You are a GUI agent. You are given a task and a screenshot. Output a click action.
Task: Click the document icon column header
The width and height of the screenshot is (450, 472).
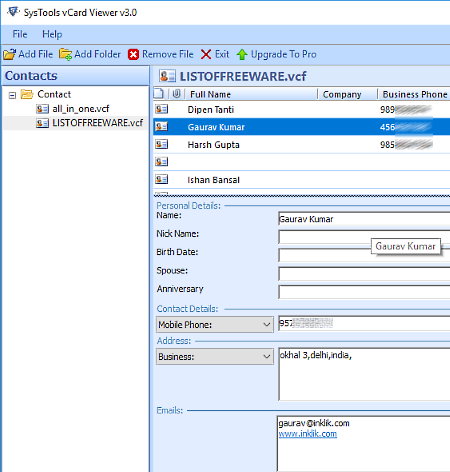(x=159, y=94)
